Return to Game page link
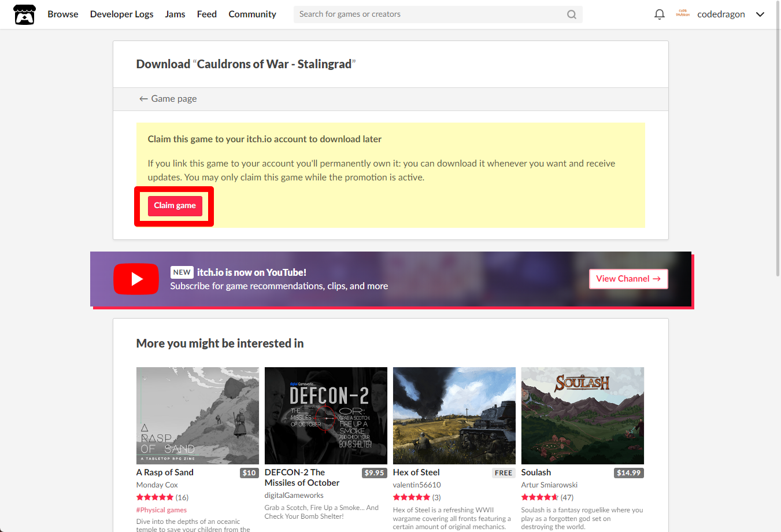 (x=168, y=99)
